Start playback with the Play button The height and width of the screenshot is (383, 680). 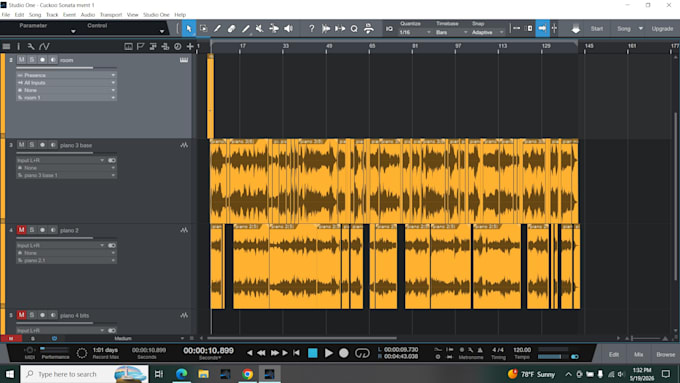(329, 353)
